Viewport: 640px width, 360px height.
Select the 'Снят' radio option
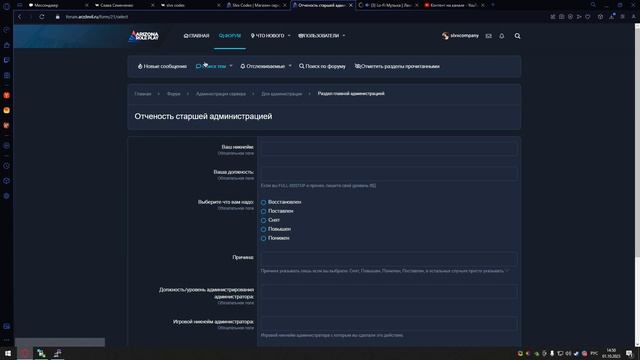263,220
